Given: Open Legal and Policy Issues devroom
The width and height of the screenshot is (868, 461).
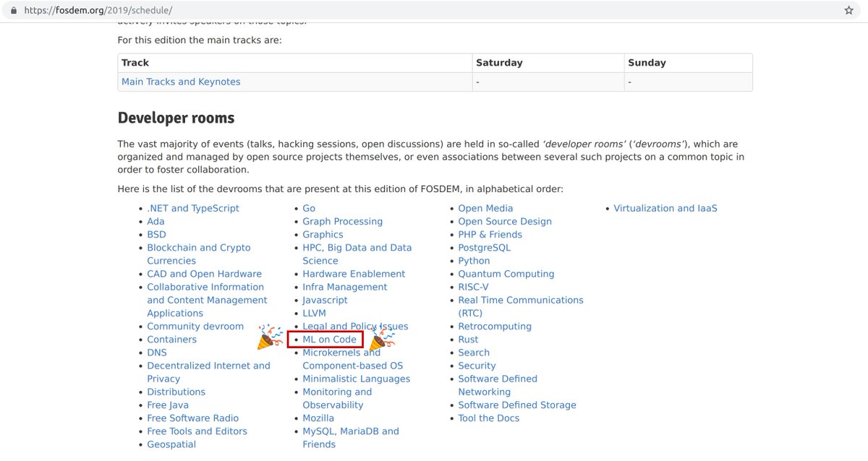Looking at the screenshot, I should coord(355,326).
